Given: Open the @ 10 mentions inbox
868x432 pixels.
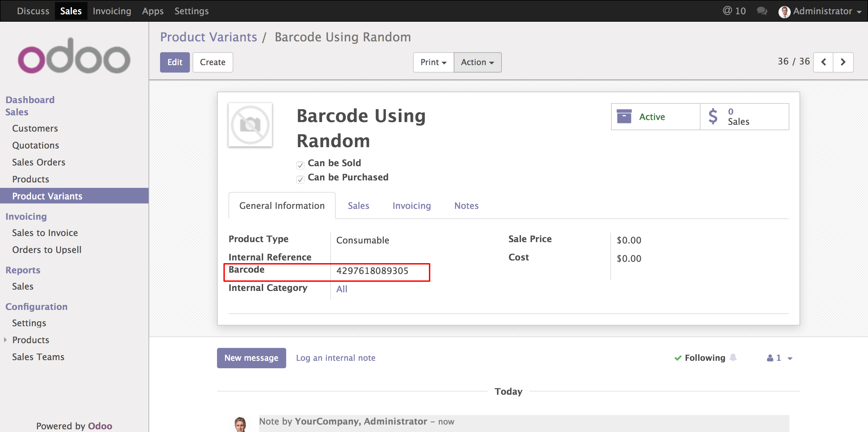Looking at the screenshot, I should coord(734,11).
